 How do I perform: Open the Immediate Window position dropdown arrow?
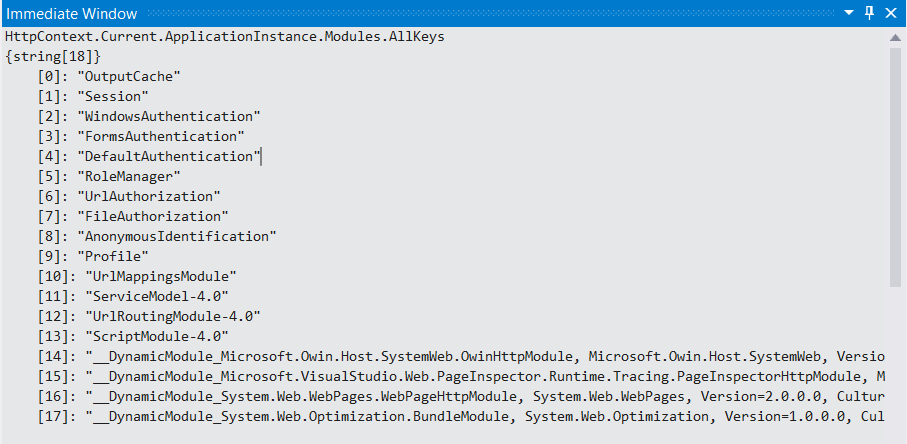coord(849,13)
